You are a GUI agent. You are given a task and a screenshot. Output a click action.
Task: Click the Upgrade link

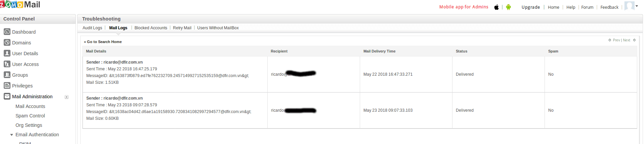tap(530, 7)
